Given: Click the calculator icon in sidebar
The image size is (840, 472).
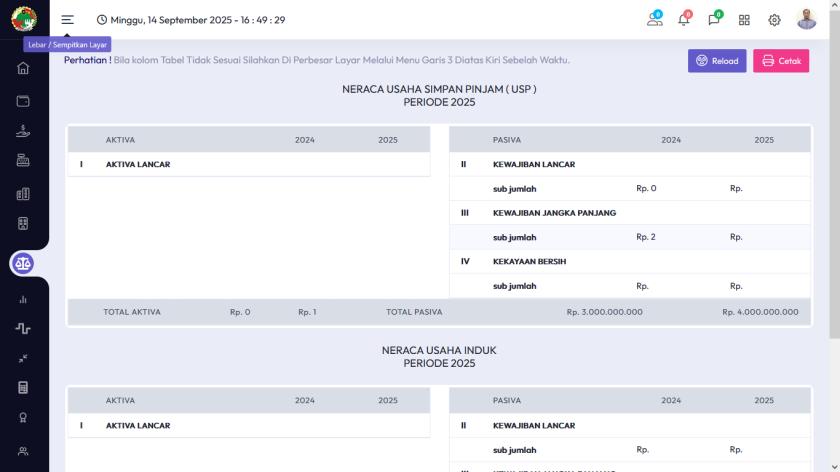Looking at the screenshot, I should pos(23,387).
